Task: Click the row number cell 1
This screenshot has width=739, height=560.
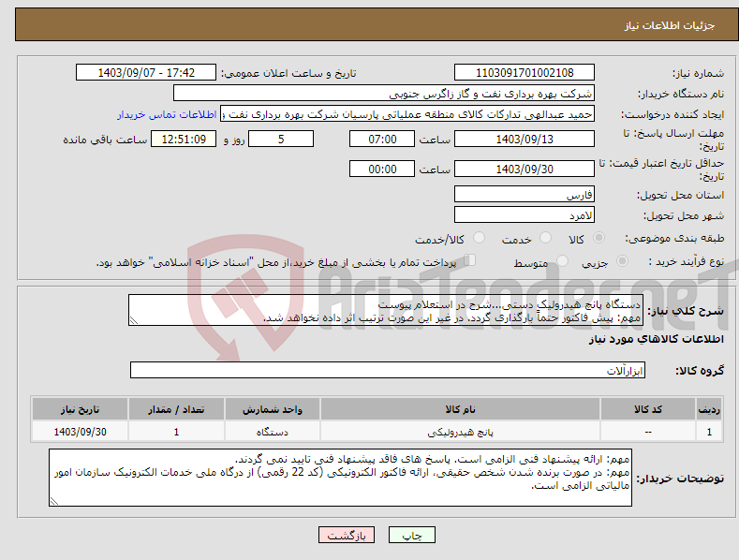Action: [x=709, y=432]
